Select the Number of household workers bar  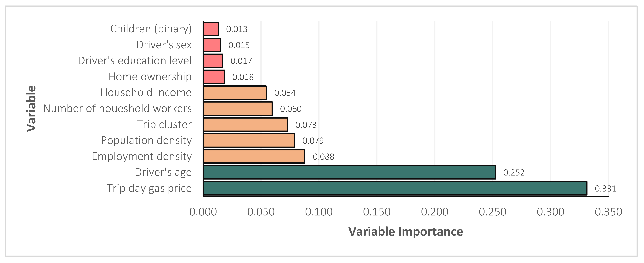tap(238, 109)
